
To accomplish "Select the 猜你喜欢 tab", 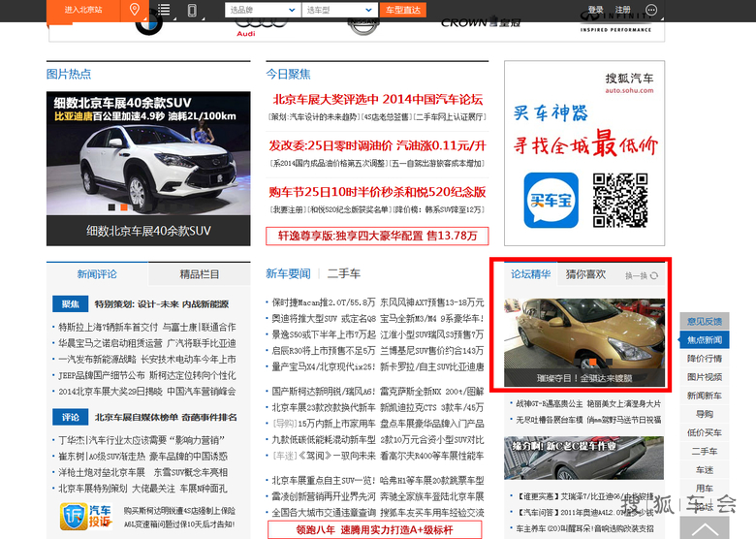I will (585, 274).
